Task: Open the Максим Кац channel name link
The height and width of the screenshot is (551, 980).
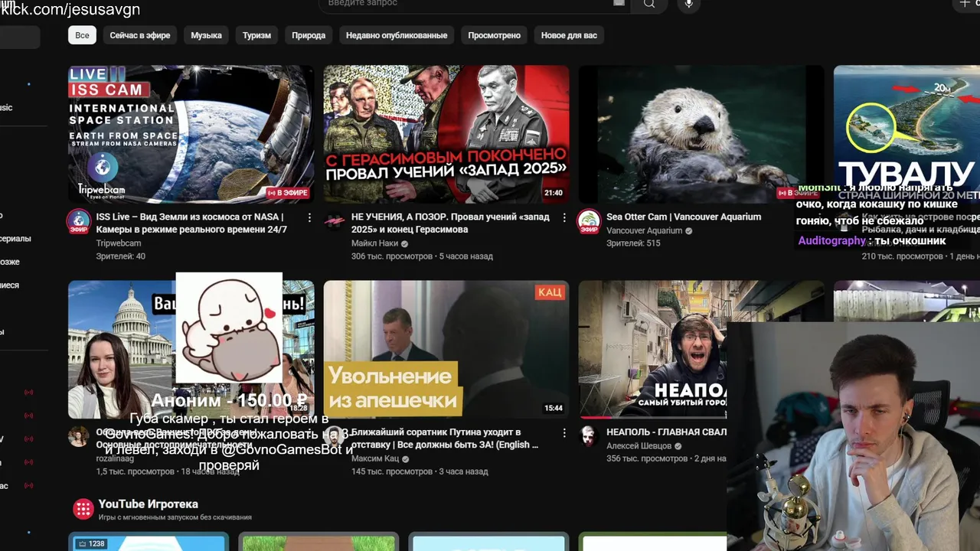Action: pos(375,458)
